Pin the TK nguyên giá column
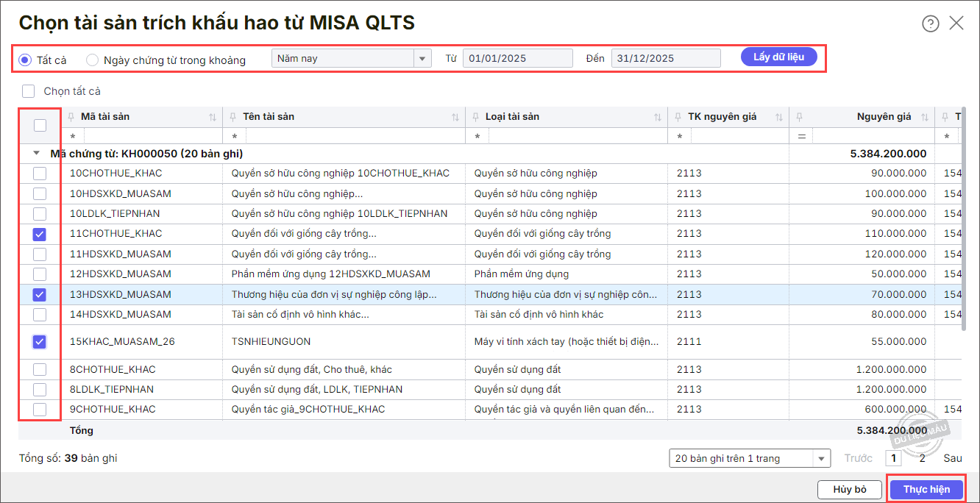Viewport: 980px width, 503px height. [678, 117]
